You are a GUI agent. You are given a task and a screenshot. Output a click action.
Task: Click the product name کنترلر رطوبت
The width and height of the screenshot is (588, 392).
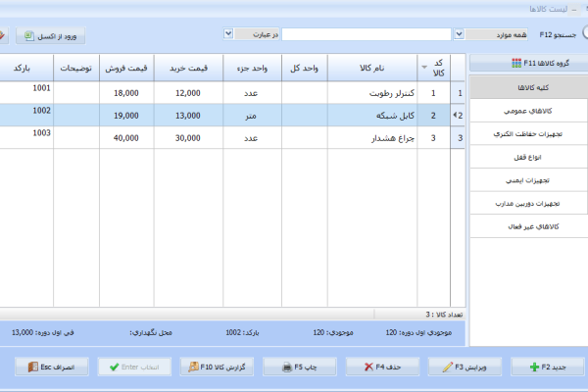pyautogui.click(x=391, y=93)
